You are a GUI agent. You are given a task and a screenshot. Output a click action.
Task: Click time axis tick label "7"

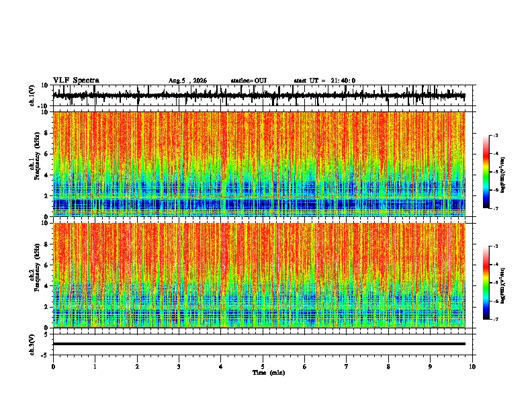(347, 367)
